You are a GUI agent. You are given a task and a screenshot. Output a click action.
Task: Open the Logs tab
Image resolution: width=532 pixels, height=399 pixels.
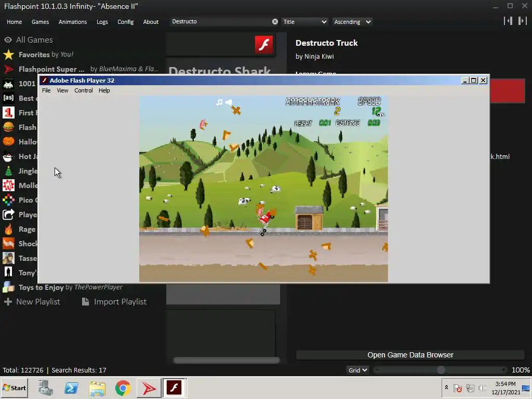[x=102, y=22]
